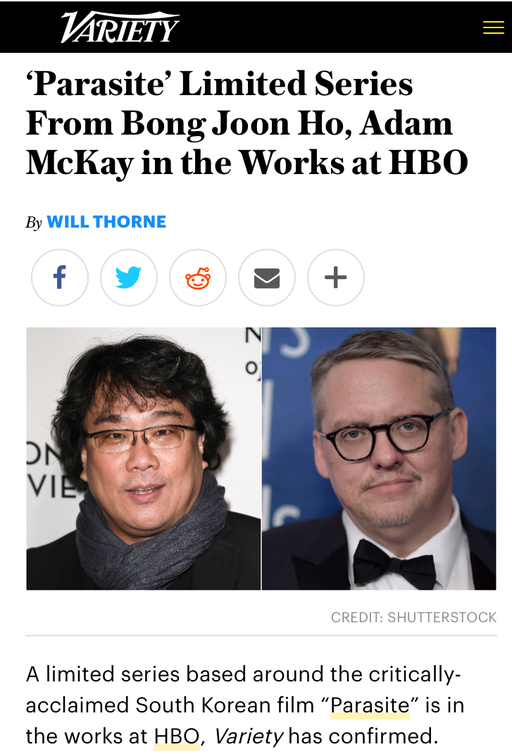Expand more sharing options with plus icon

coord(336,277)
